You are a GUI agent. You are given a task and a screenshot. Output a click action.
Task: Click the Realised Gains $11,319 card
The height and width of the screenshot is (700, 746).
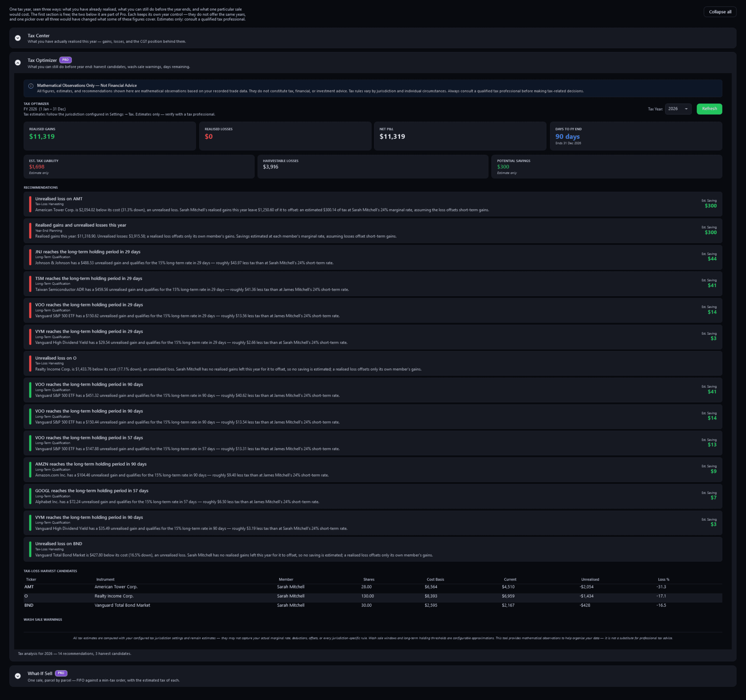click(110, 136)
